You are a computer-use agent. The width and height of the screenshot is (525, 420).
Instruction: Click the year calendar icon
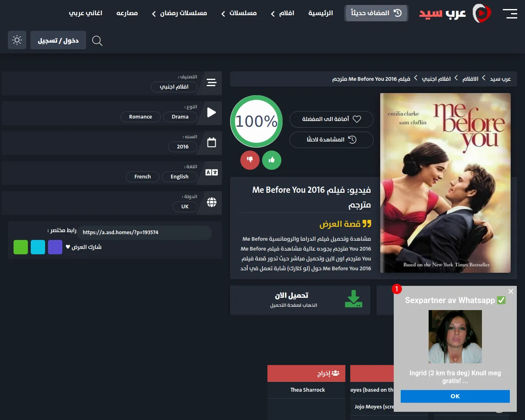212,143
